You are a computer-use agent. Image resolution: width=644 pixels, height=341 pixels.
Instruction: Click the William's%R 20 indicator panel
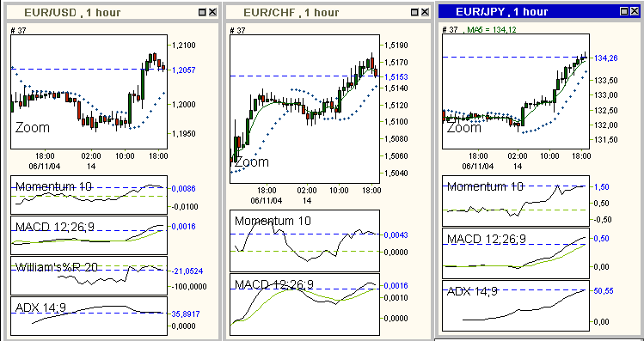[89, 276]
